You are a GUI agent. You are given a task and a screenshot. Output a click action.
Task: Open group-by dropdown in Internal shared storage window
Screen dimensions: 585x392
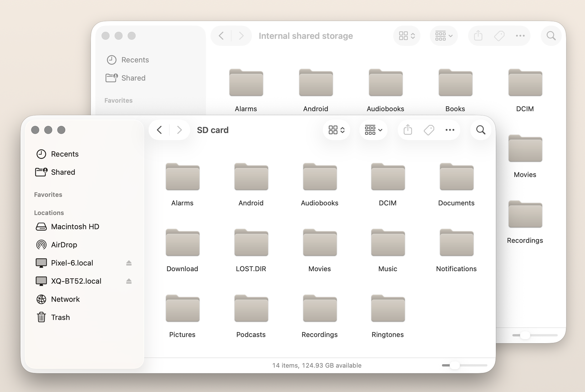coord(444,36)
